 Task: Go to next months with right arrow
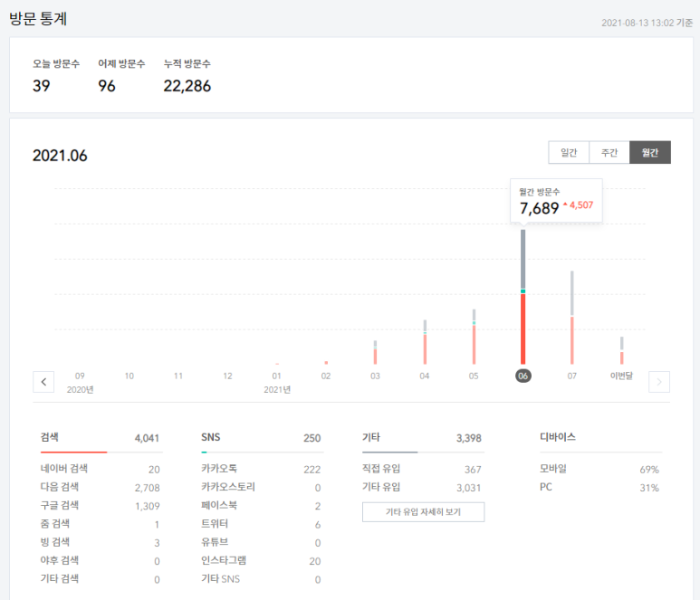pos(659,382)
